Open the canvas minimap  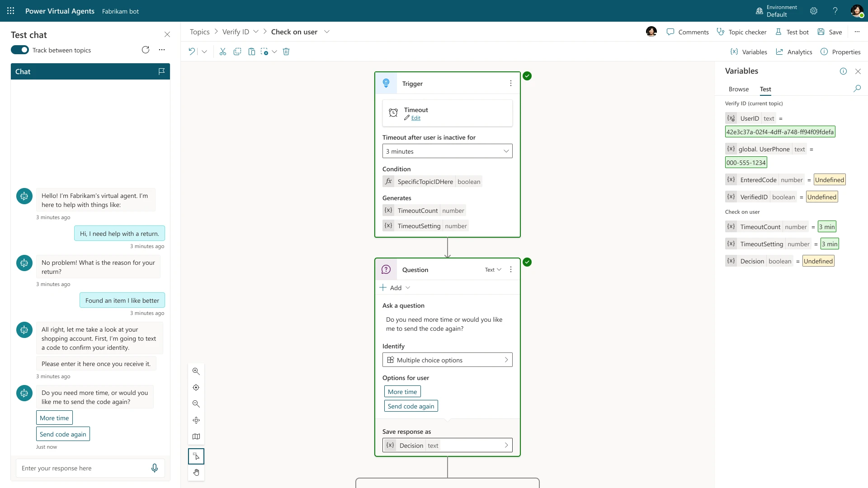tap(196, 436)
